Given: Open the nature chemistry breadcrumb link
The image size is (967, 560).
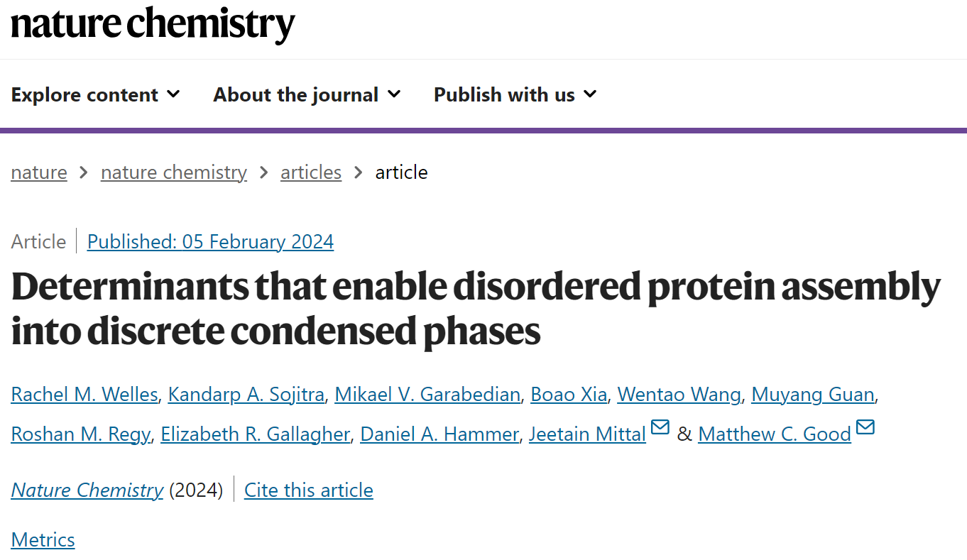Looking at the screenshot, I should tap(174, 172).
